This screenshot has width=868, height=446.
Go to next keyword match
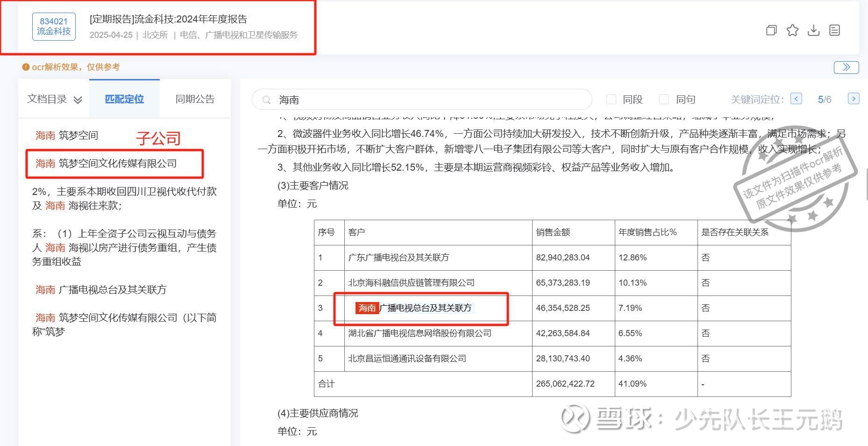[854, 99]
